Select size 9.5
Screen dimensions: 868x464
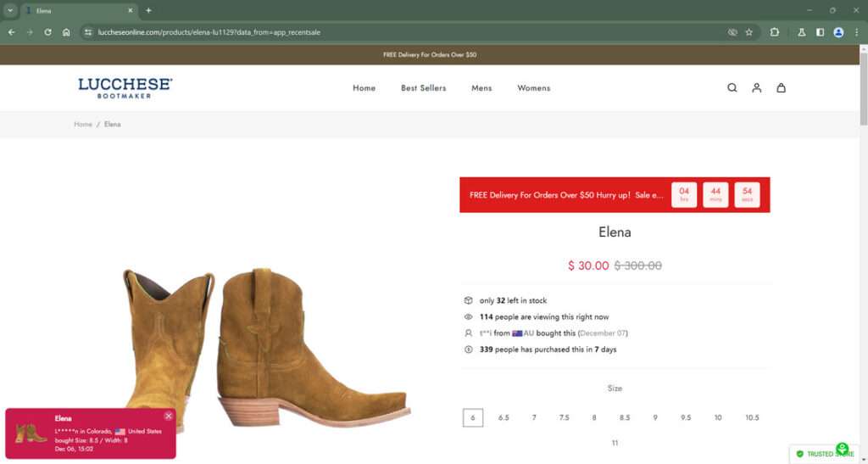coord(685,417)
